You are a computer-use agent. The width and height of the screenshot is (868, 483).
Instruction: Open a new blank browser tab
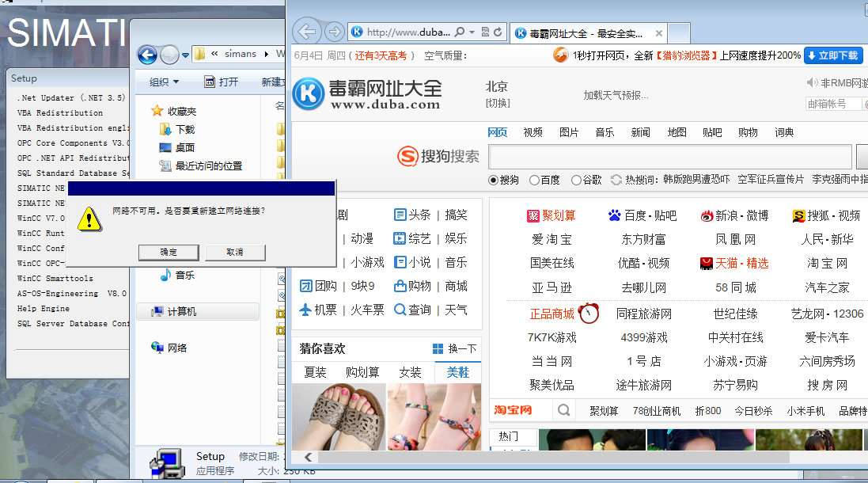click(x=679, y=33)
